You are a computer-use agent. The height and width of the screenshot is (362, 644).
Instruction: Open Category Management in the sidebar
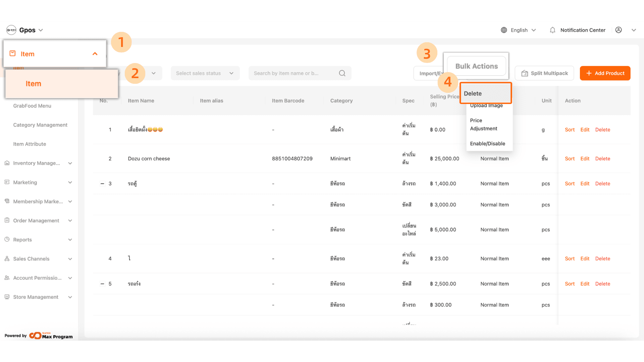point(40,125)
